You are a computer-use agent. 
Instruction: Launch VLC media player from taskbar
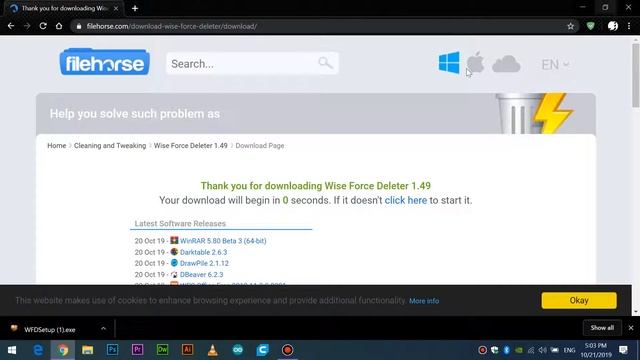pyautogui.click(x=213, y=350)
